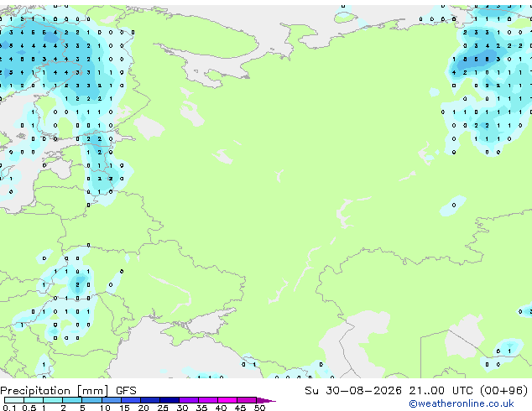Click the '20' legend scale label
The image size is (532, 411).
[143, 408]
